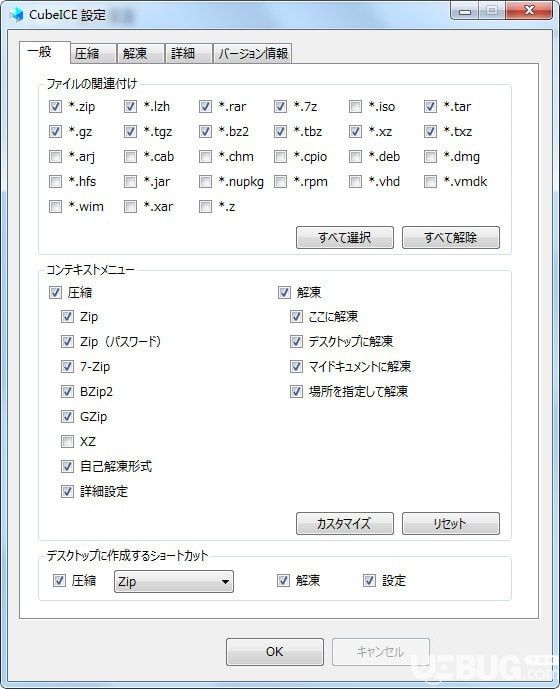
Task: Uncheck the 自己解凍形式 option
Action: click(67, 466)
